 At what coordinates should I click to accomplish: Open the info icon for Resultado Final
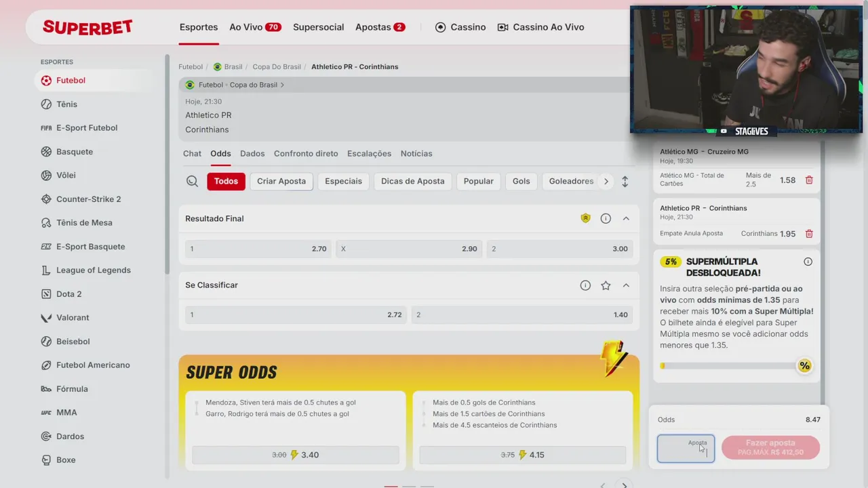point(606,218)
